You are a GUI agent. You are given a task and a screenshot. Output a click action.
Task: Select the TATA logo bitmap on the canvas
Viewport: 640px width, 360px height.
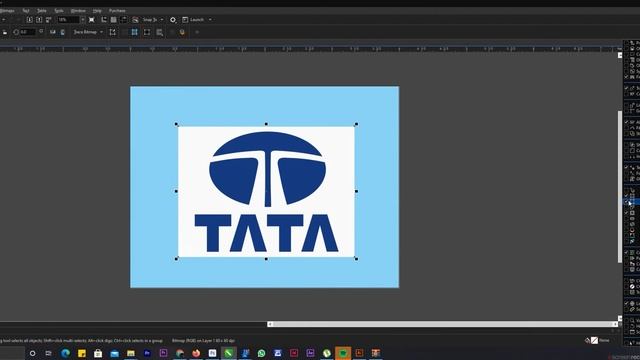266,191
